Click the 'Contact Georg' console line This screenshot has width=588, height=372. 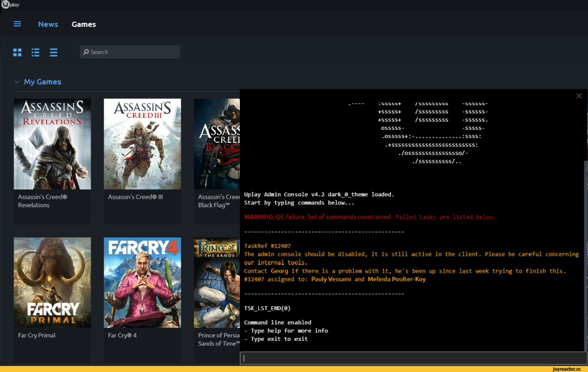pos(405,271)
